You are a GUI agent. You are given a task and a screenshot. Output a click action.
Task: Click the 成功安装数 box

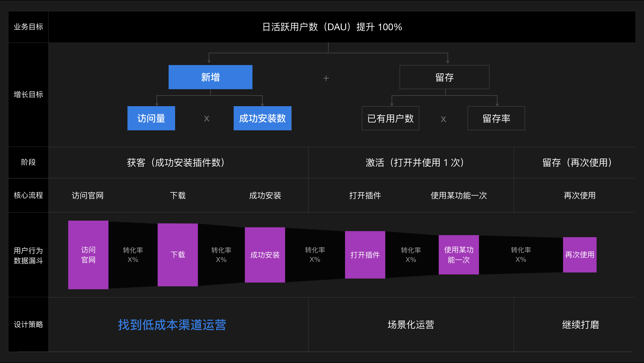tap(262, 118)
